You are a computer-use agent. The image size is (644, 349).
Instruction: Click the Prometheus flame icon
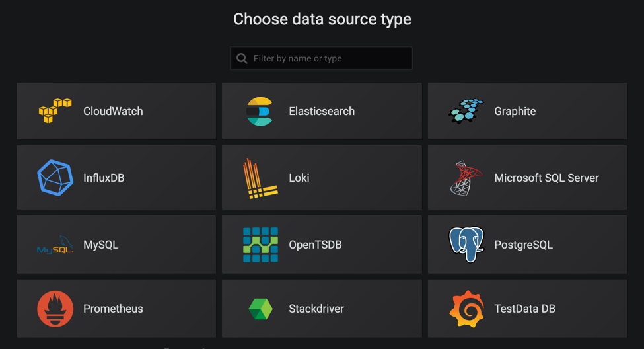pyautogui.click(x=55, y=309)
